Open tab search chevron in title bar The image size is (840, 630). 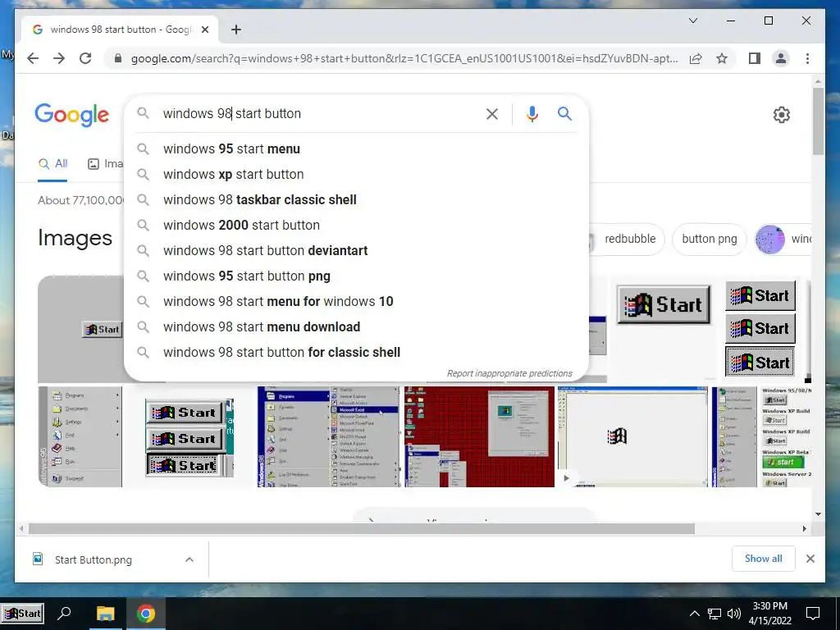click(692, 21)
